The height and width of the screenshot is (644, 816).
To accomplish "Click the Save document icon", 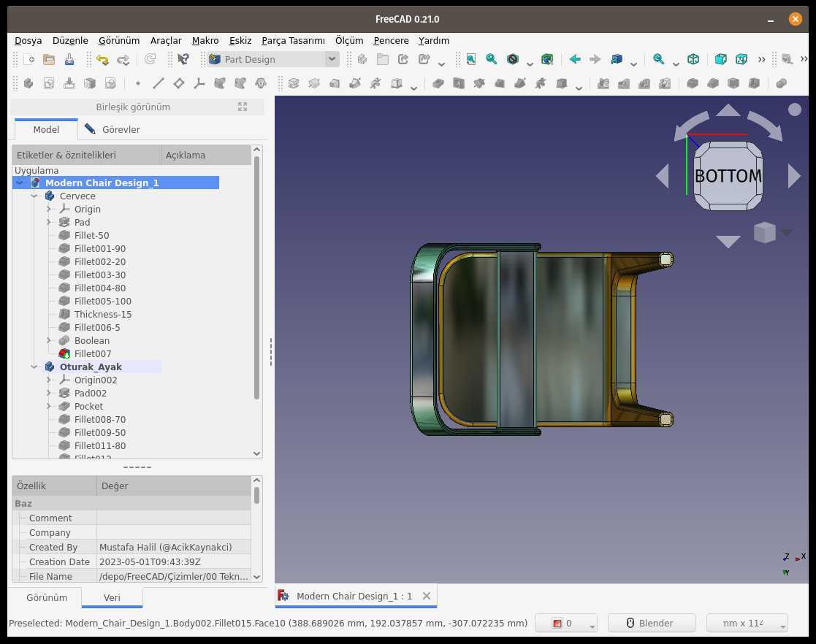I will (69, 60).
